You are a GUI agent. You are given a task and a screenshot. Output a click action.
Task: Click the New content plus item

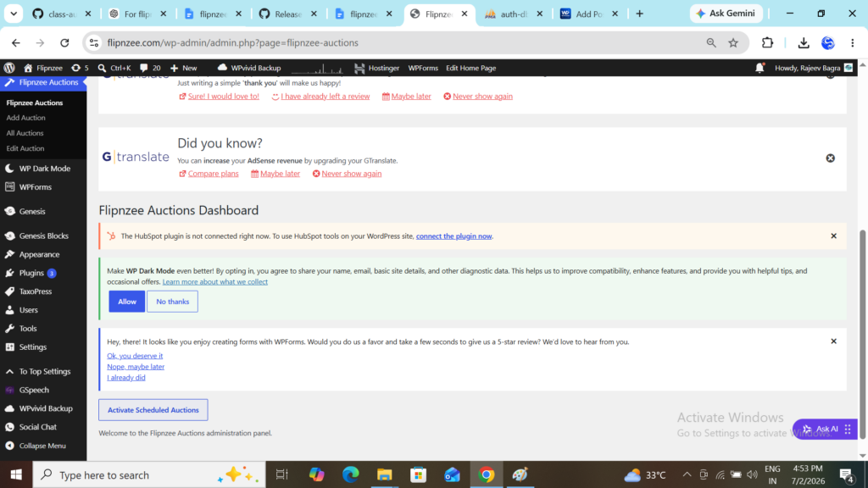[184, 68]
